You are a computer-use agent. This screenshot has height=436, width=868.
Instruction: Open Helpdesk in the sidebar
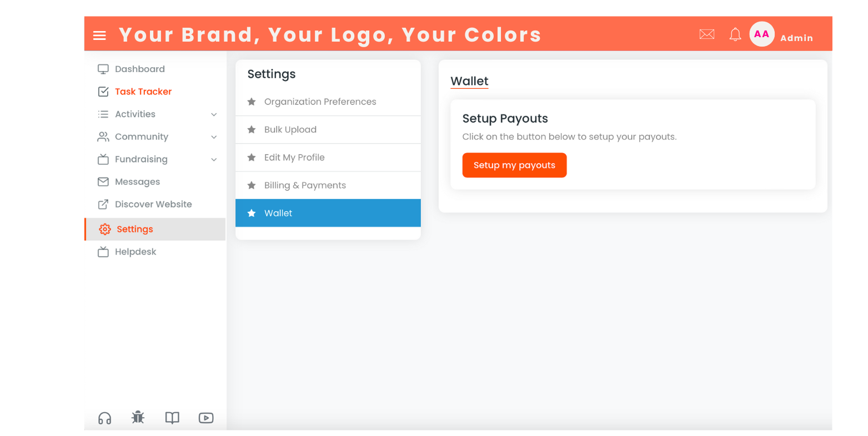pos(127,252)
